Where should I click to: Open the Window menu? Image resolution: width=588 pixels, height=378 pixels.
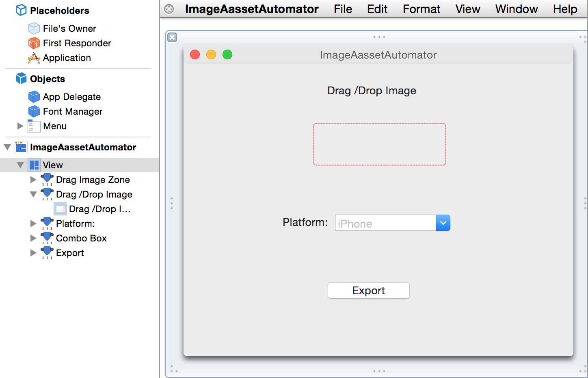pyautogui.click(x=516, y=9)
